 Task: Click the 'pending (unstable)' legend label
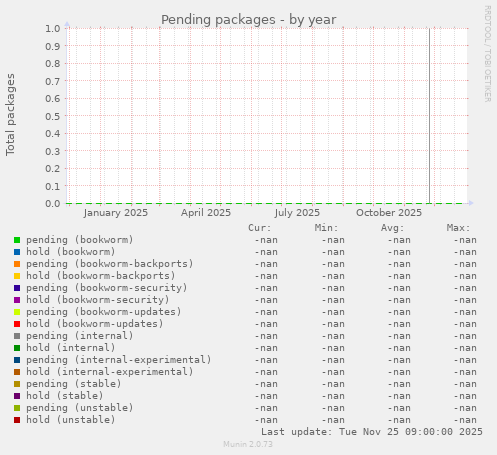click(80, 408)
